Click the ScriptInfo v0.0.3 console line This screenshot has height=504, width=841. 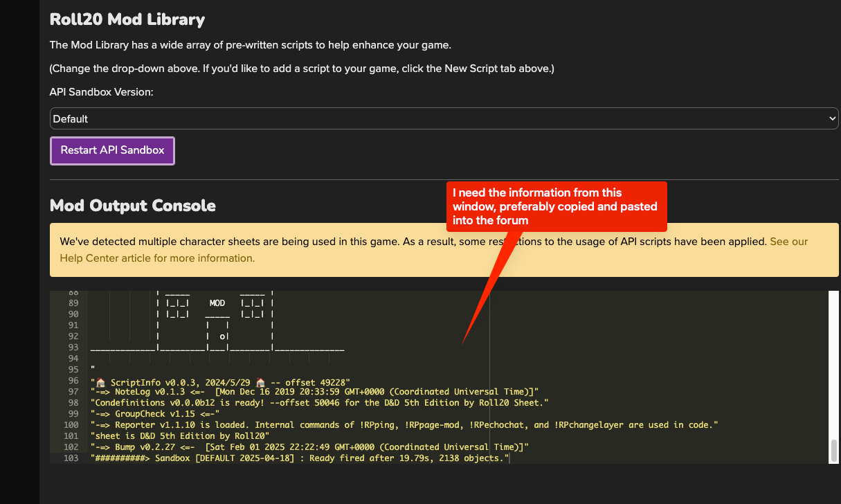pyautogui.click(x=221, y=381)
